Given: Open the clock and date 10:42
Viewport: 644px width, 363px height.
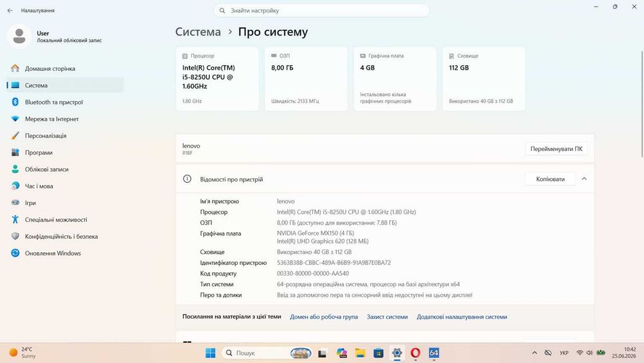Looking at the screenshot, I should [624, 353].
